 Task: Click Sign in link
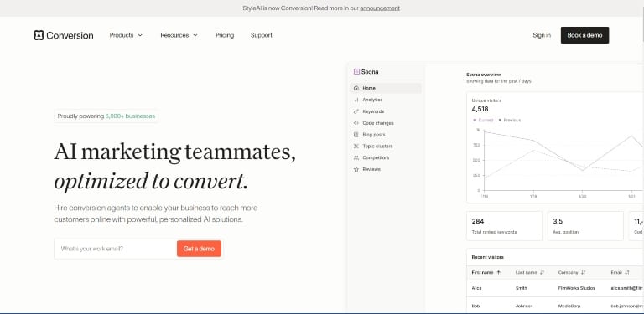[x=542, y=35]
